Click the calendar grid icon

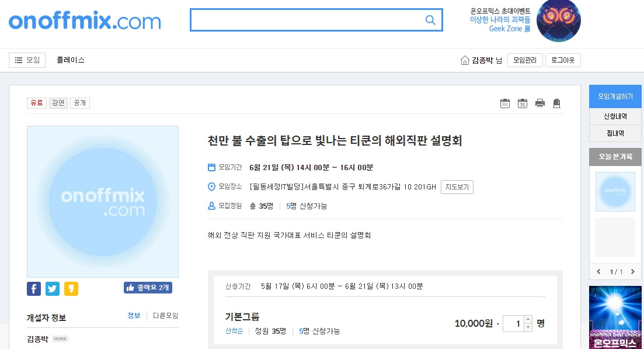pyautogui.click(x=505, y=103)
